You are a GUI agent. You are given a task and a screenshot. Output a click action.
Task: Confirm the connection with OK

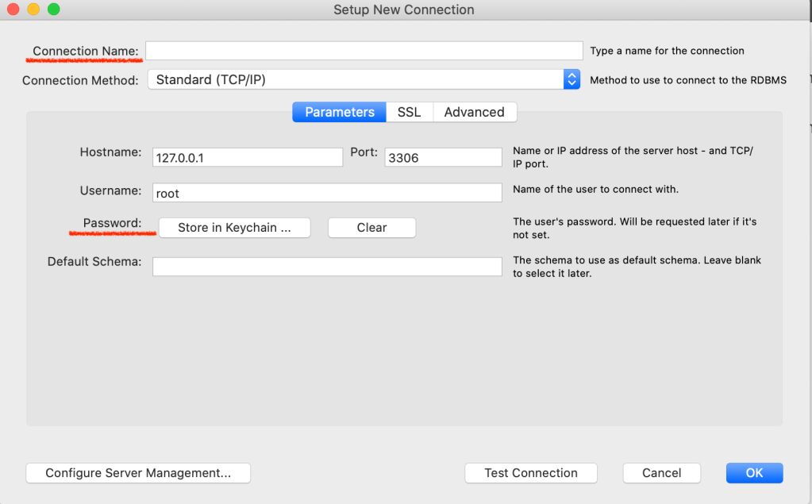click(x=754, y=473)
